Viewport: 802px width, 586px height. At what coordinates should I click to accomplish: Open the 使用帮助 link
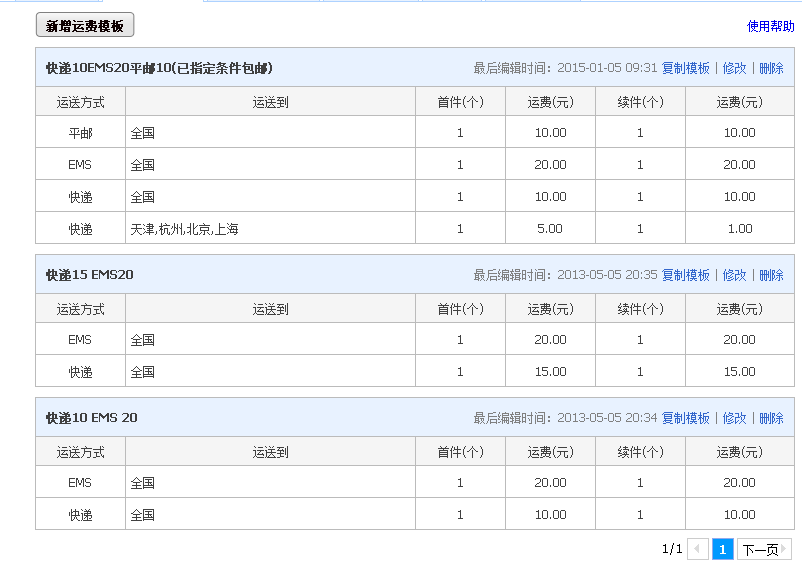click(770, 26)
